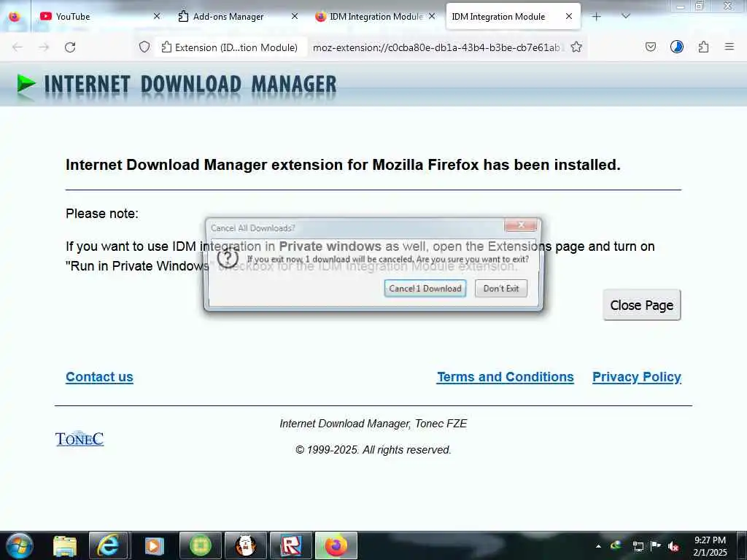This screenshot has width=747, height=560.
Task: Click the Tonec logo
Action: click(80, 438)
